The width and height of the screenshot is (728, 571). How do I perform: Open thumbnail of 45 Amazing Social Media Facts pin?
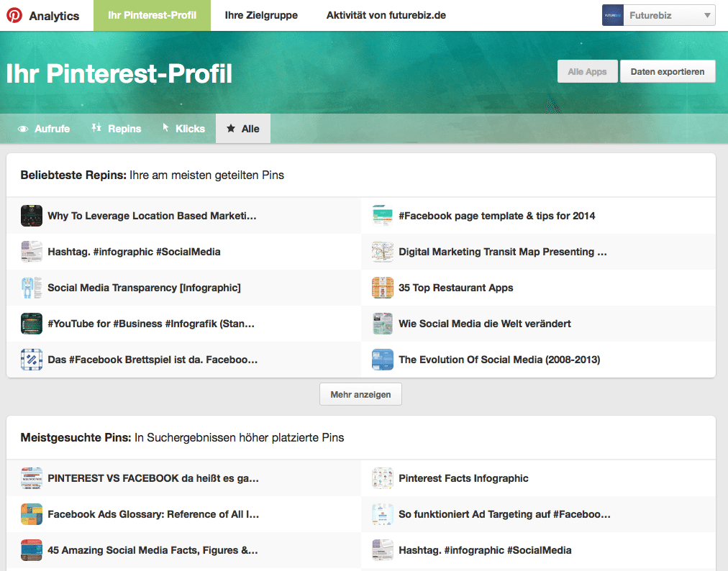pyautogui.click(x=32, y=550)
